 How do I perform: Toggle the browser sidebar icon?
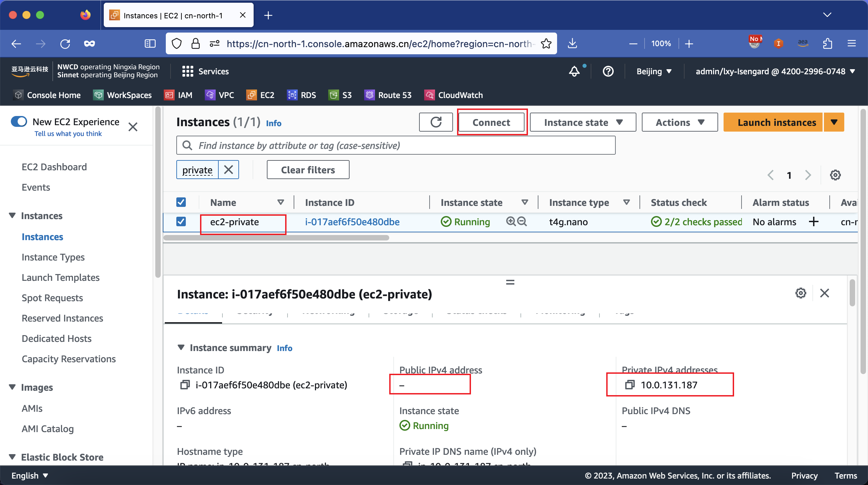pos(150,43)
